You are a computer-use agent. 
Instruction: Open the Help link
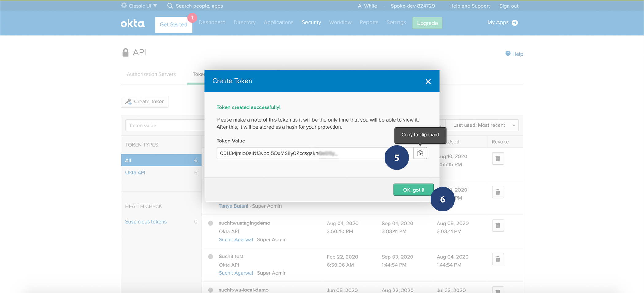point(518,54)
